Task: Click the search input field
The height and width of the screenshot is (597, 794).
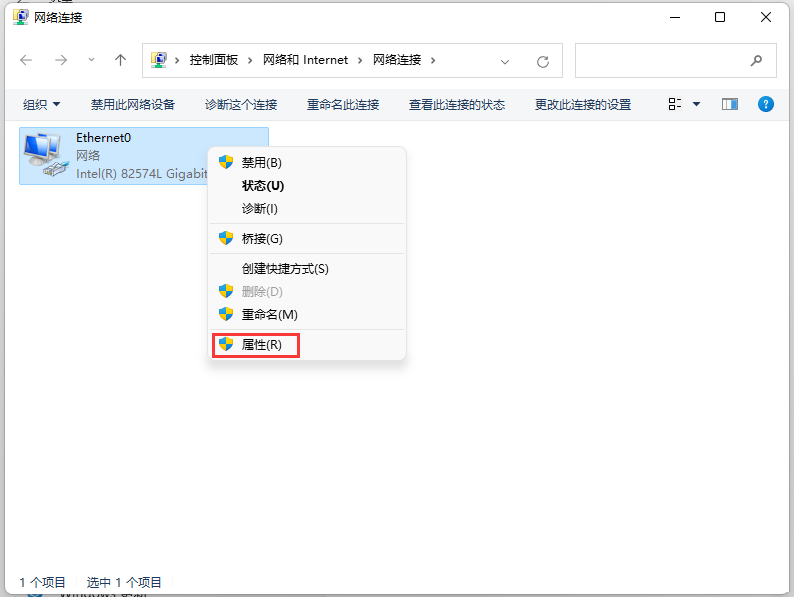Action: pos(662,61)
